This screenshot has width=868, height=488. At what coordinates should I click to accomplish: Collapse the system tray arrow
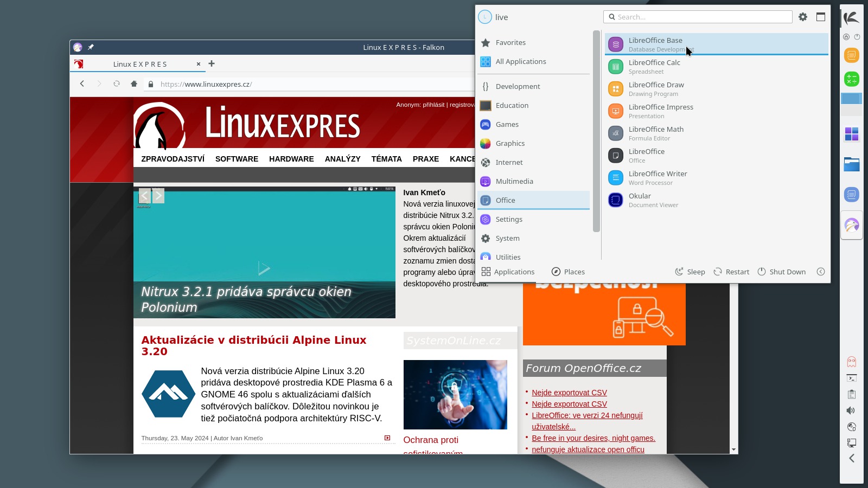[852, 458]
